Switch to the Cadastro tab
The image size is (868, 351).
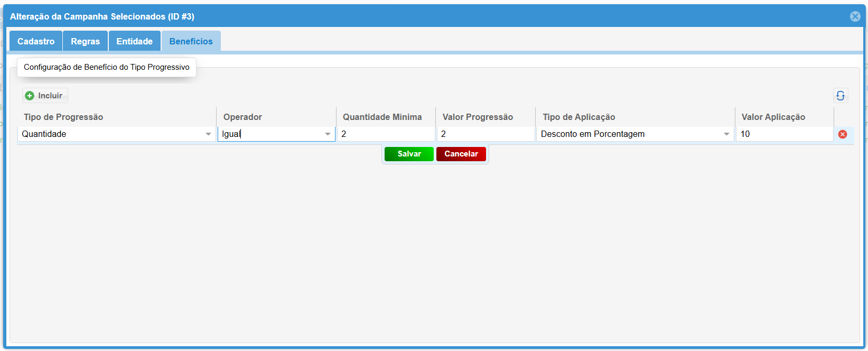point(36,41)
